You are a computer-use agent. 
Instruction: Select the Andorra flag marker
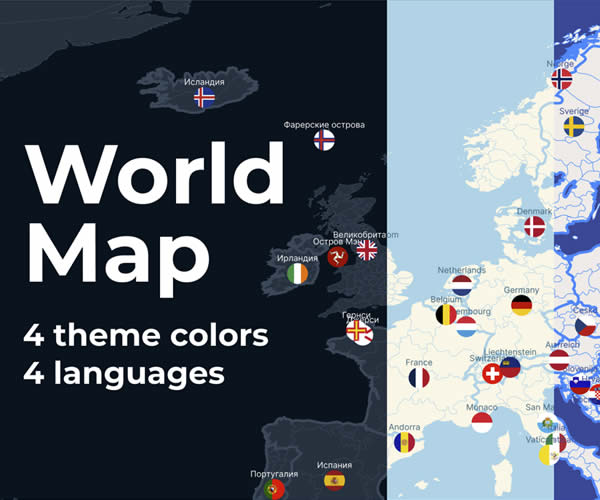(x=404, y=441)
